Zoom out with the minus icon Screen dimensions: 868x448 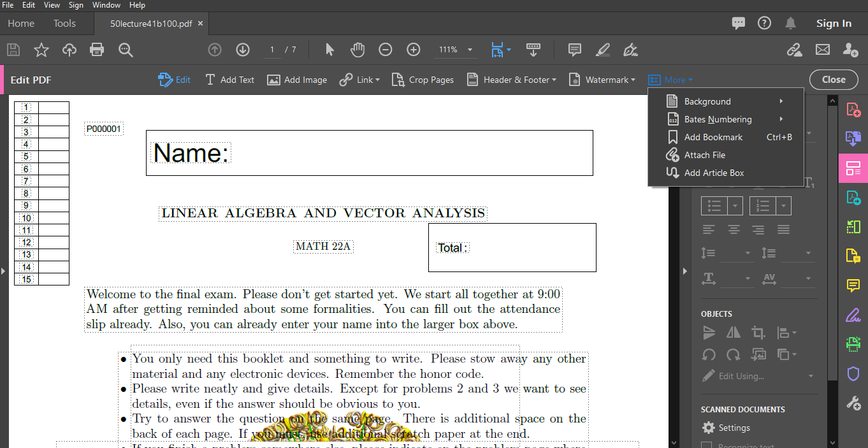pos(386,50)
